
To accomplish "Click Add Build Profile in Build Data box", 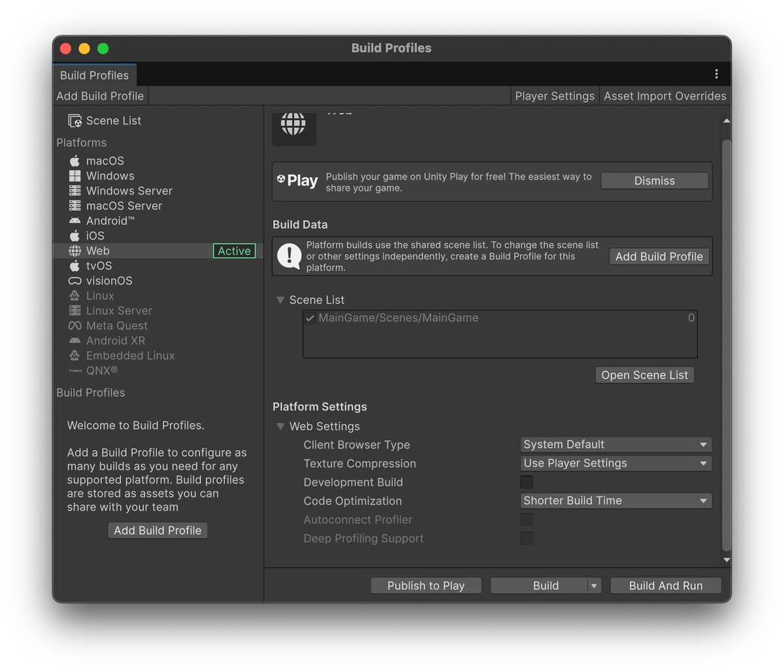I will point(659,257).
